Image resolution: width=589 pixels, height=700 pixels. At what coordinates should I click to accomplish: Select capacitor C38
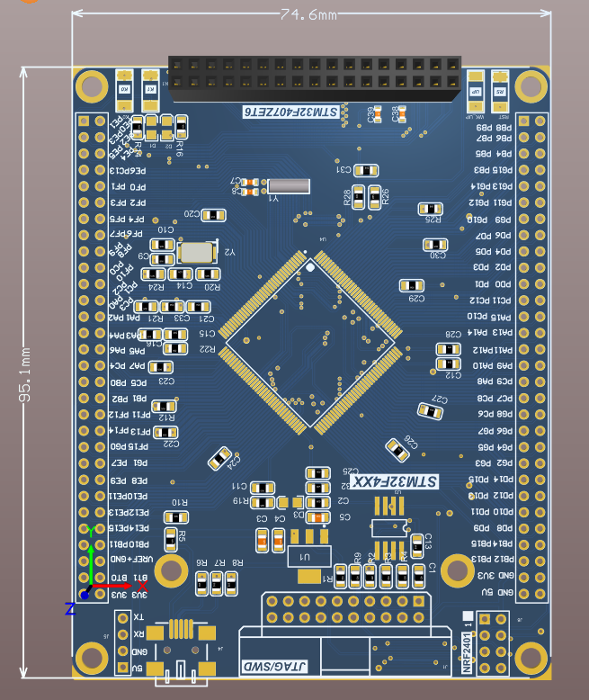tap(402, 114)
